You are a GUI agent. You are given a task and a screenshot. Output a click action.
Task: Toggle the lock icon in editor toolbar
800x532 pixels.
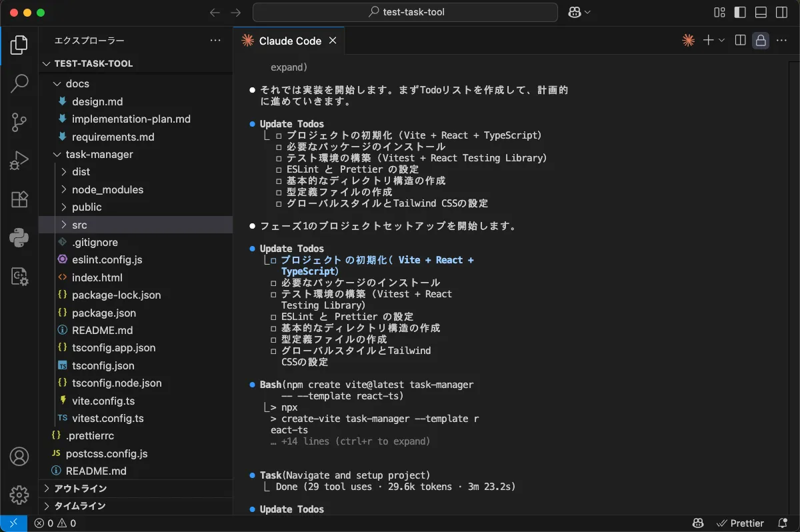(x=761, y=41)
